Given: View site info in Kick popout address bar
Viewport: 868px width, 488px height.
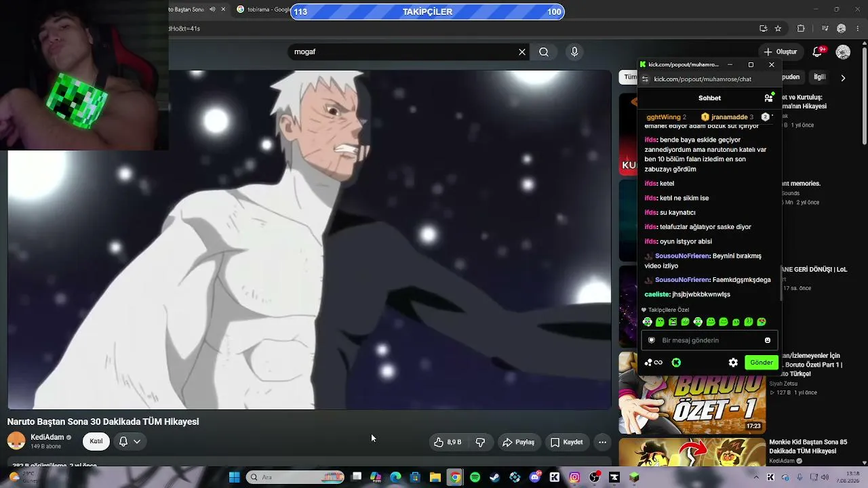Looking at the screenshot, I should 646,79.
